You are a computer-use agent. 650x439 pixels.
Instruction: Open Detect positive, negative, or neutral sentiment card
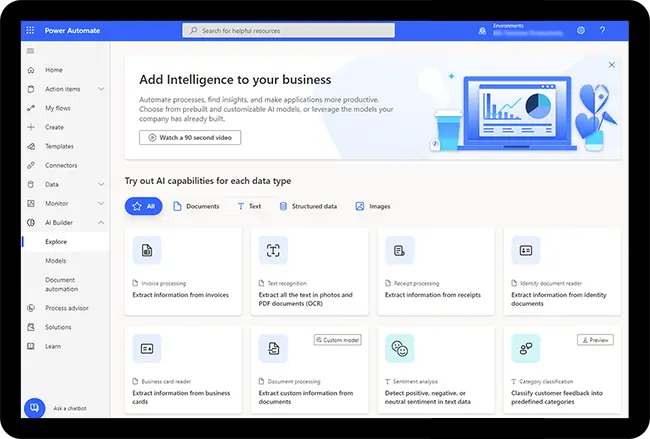click(436, 370)
